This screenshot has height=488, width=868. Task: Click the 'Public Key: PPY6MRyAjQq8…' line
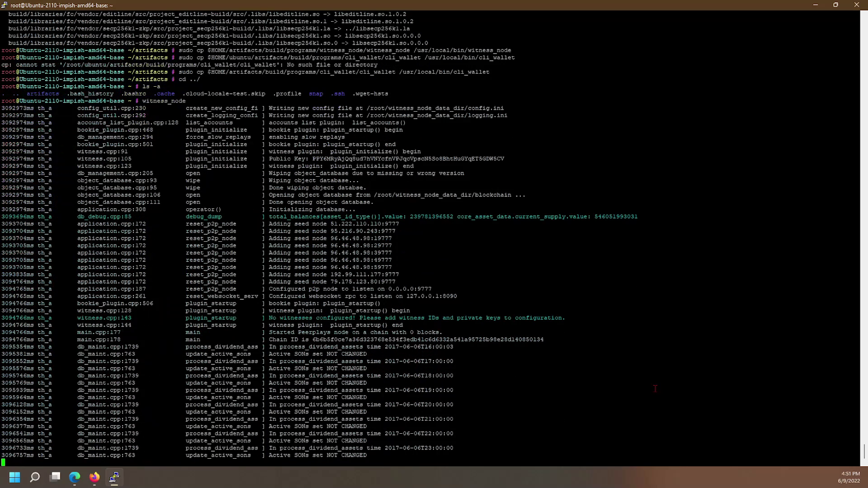386,159
